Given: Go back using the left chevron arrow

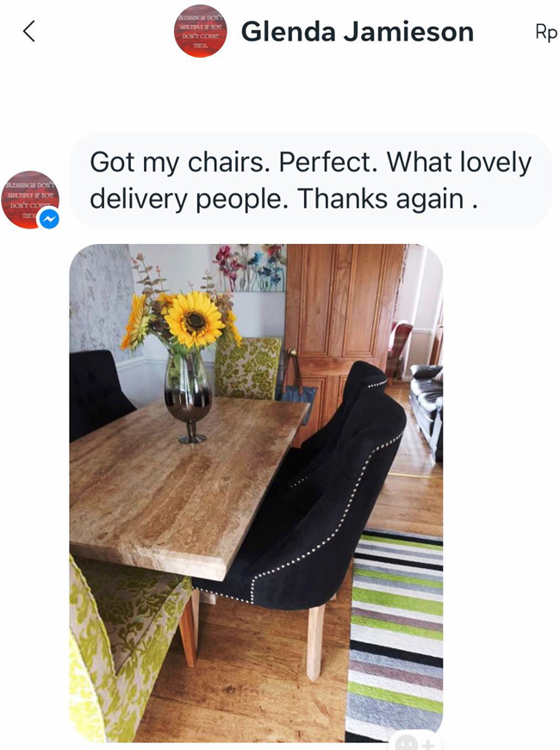Looking at the screenshot, I should [28, 32].
